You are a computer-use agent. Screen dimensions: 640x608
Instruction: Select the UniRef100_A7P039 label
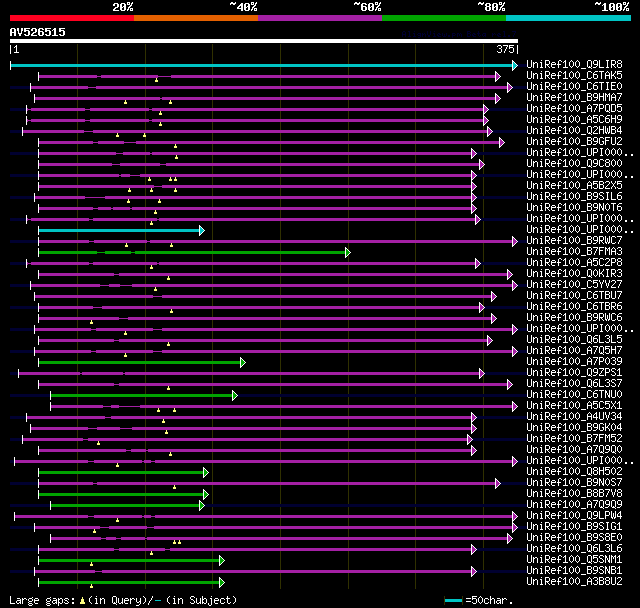574,362
